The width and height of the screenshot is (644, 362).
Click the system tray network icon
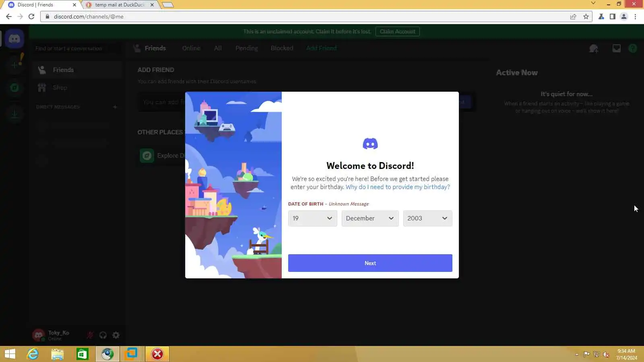tap(596, 354)
